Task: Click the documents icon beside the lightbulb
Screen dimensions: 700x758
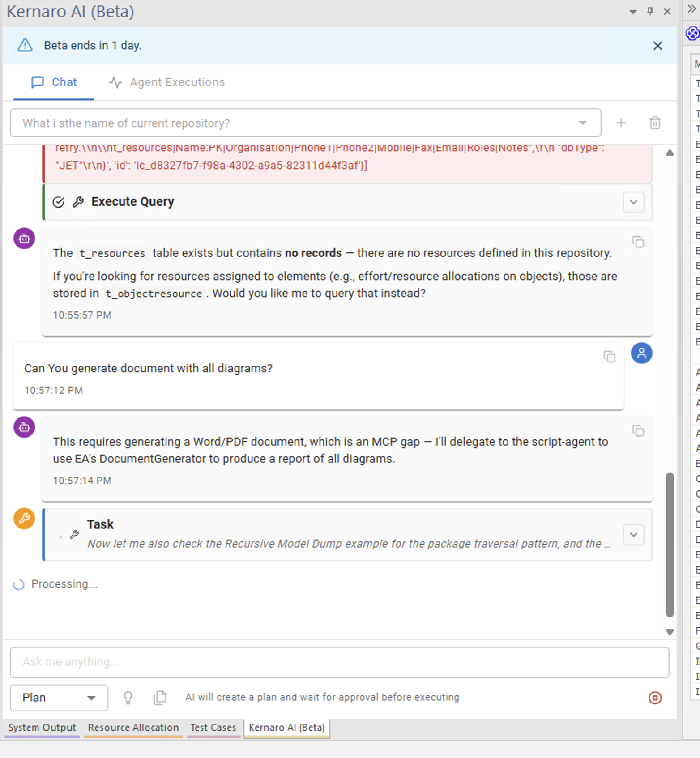Action: (160, 697)
